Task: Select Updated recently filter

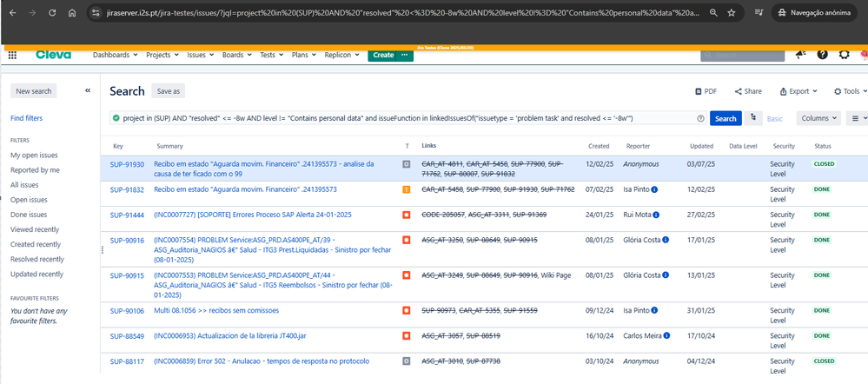Action: [37, 274]
